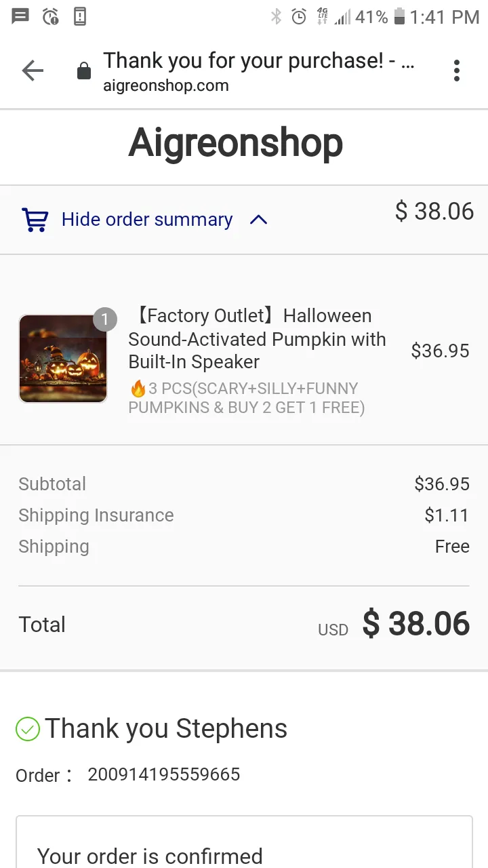Tap the secure padlock icon

point(84,71)
